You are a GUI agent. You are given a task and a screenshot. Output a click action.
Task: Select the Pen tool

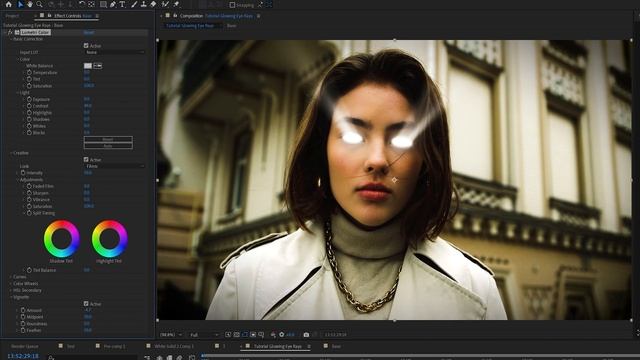point(113,4)
